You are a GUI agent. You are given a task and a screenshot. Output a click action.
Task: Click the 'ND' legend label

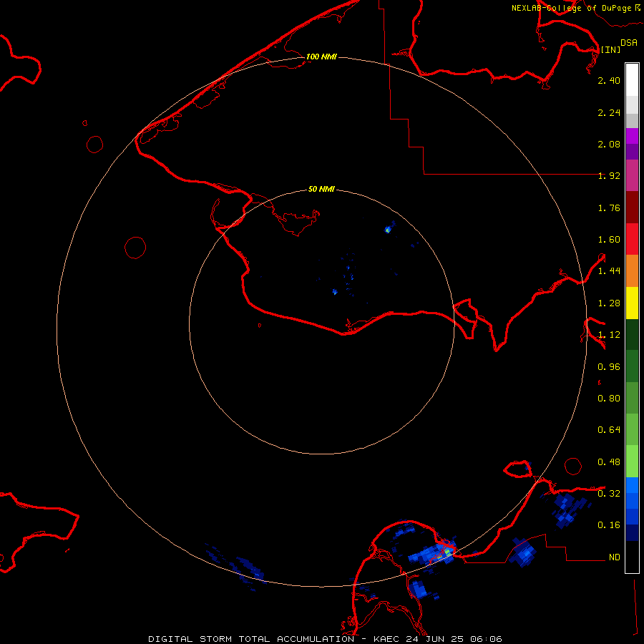tap(615, 557)
